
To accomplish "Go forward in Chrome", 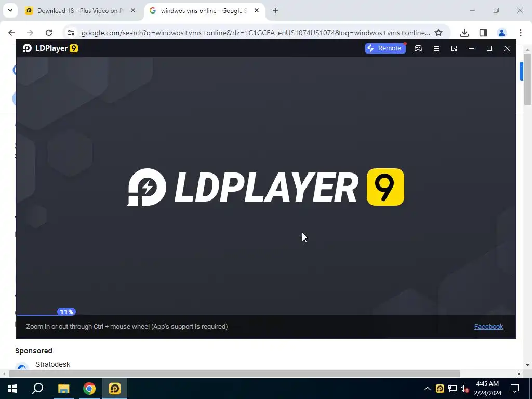I will [30, 33].
